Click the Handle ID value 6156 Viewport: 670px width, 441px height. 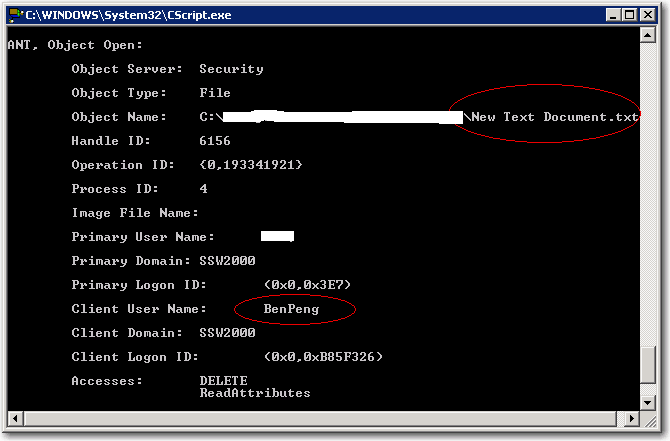tap(215, 141)
